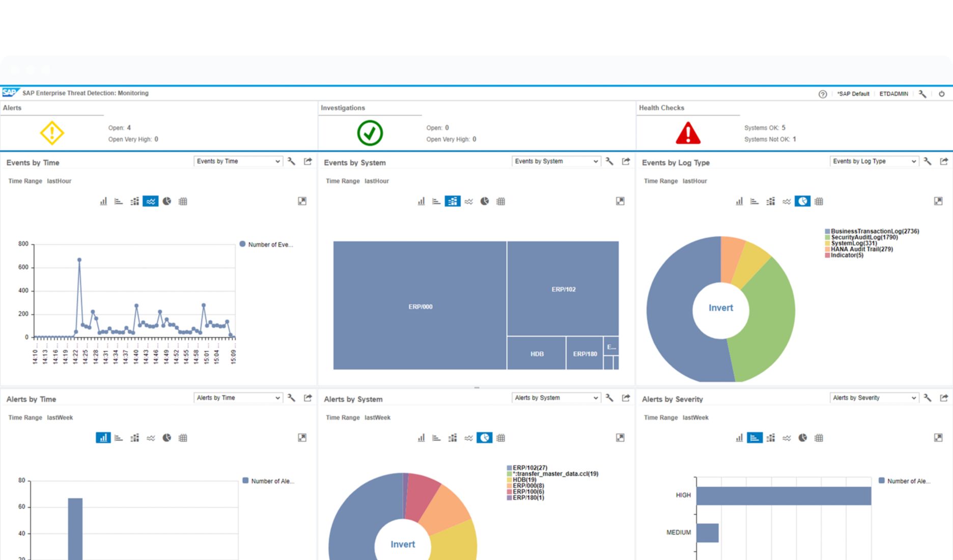Open settings wrench in Events by Time panel
Screen dimensions: 953x560
[x=291, y=161]
